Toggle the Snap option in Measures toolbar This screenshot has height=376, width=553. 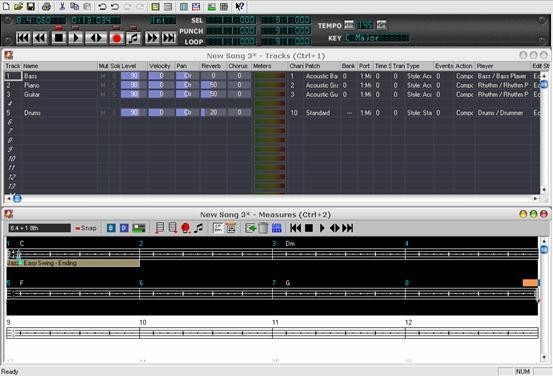[x=86, y=228]
